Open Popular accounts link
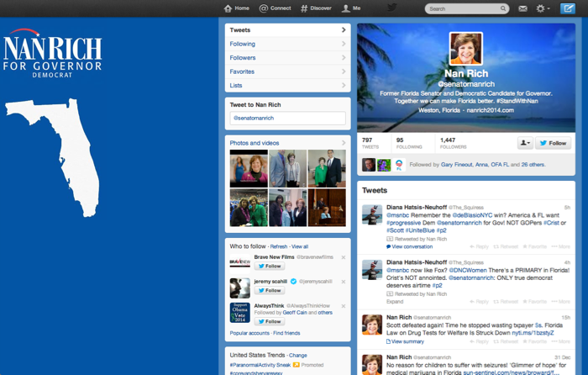Viewport: 588px width, 375px height. pyautogui.click(x=249, y=333)
